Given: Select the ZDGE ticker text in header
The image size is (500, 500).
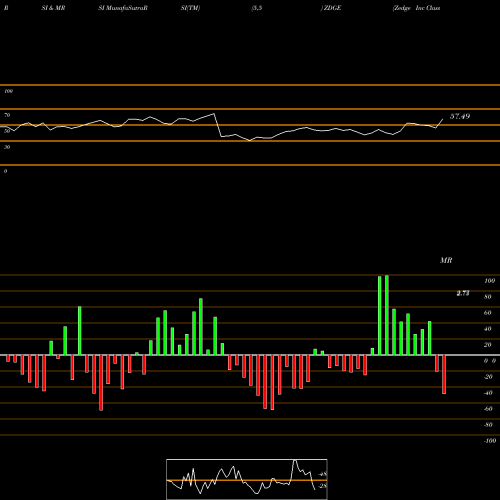Looking at the screenshot, I should coord(332,8).
